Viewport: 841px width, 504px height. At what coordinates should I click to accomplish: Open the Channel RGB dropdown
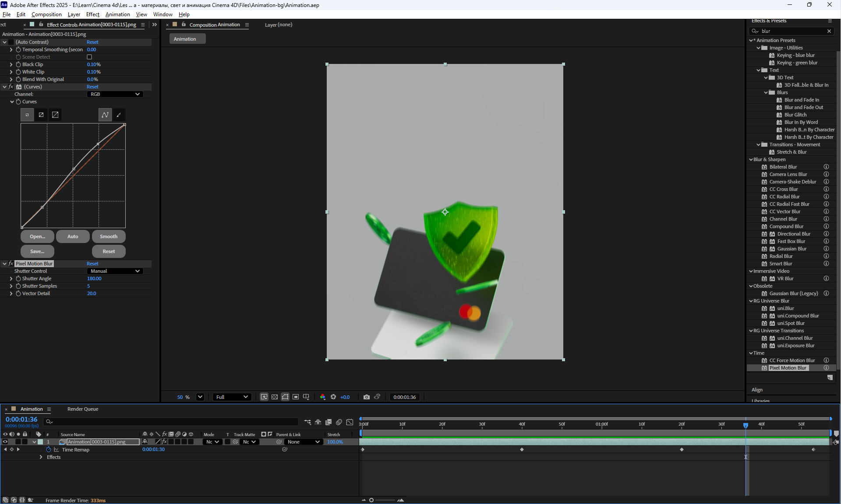(115, 94)
